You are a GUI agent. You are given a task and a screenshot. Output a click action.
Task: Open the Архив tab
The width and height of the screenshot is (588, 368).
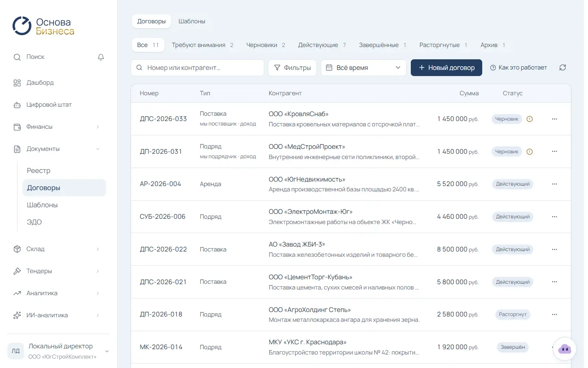pyautogui.click(x=493, y=45)
